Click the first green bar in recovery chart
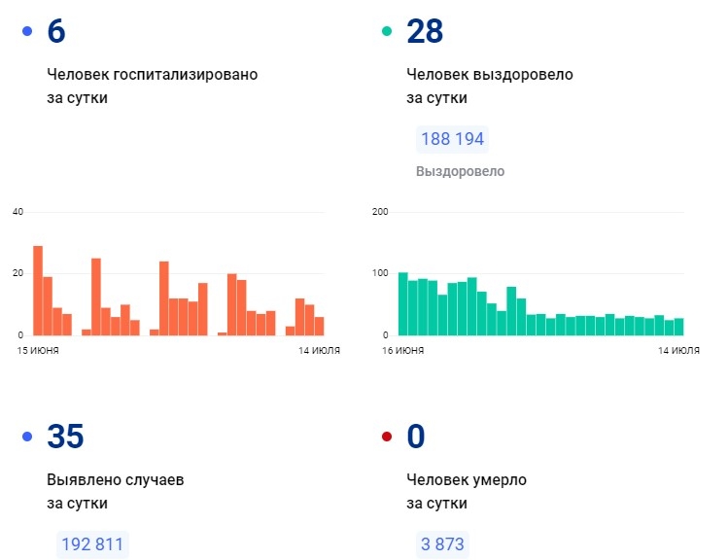This screenshot has height=560, width=728. tap(402, 303)
